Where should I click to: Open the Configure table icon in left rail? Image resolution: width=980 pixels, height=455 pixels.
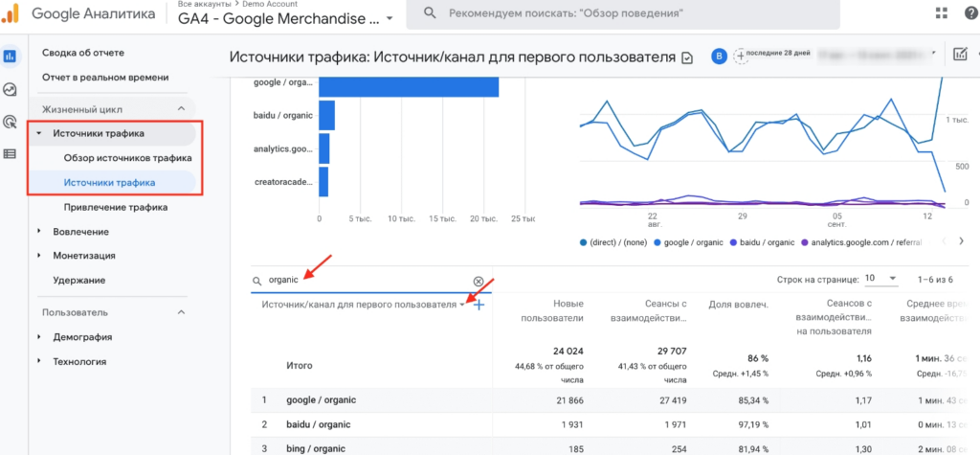[x=10, y=153]
